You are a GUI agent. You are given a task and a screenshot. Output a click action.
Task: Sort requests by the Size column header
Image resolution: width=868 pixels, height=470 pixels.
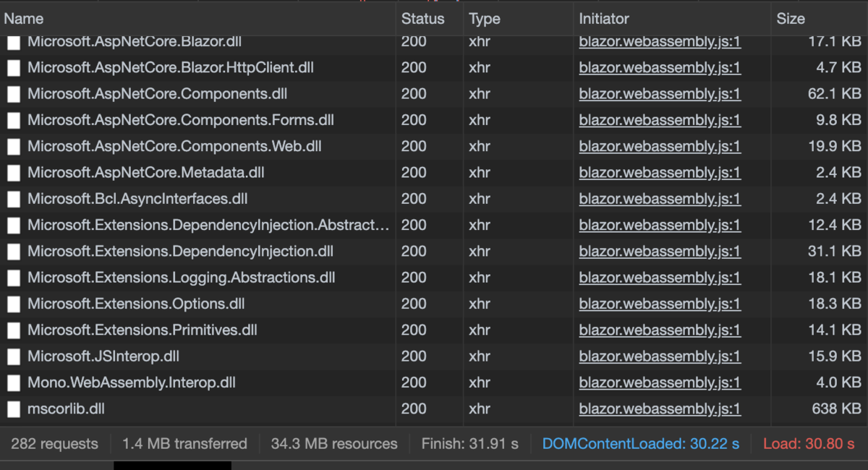pos(820,19)
